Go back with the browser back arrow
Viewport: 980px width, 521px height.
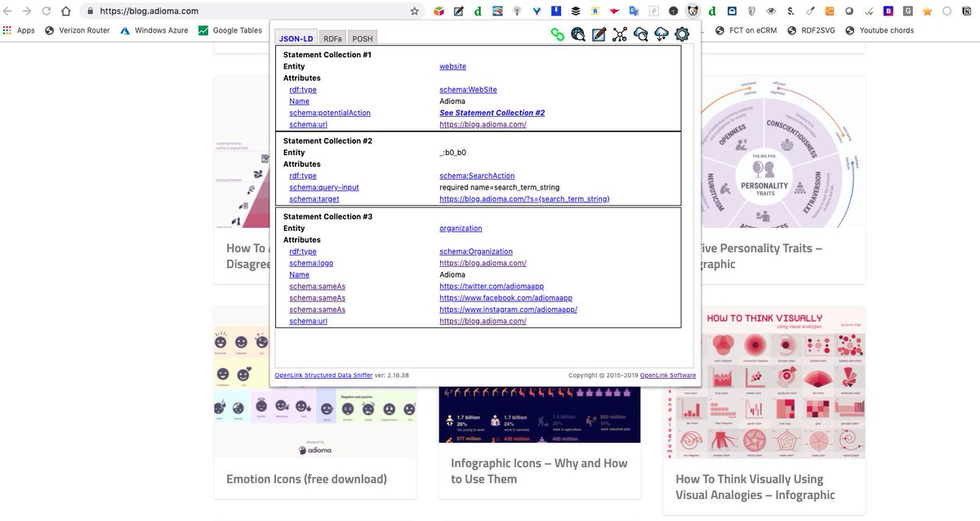coord(8,11)
